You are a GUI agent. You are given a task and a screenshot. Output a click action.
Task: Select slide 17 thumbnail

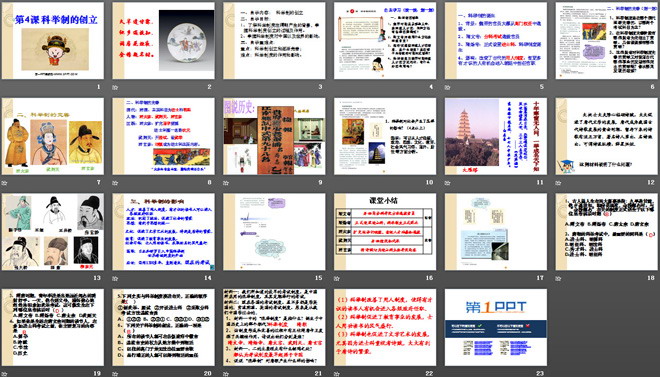496,232
